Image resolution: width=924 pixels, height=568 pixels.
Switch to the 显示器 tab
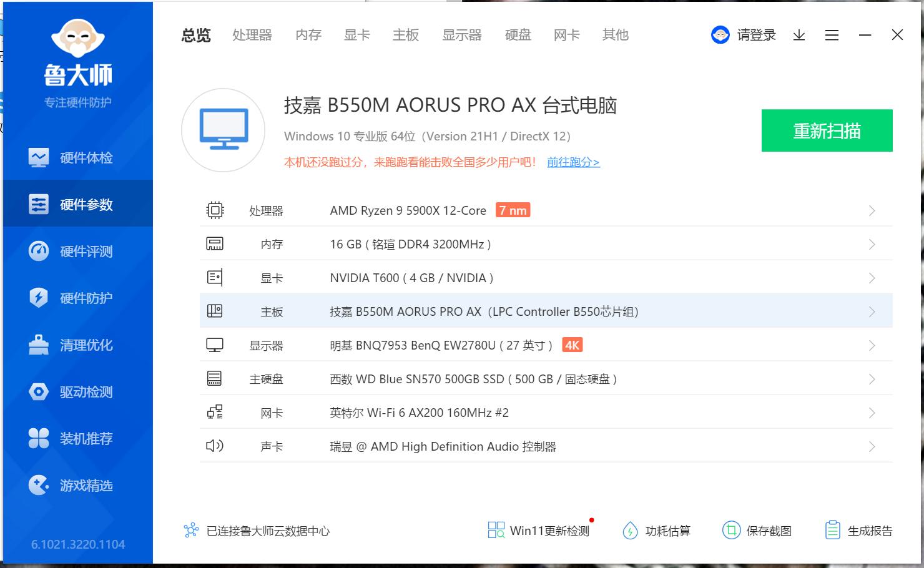(462, 35)
